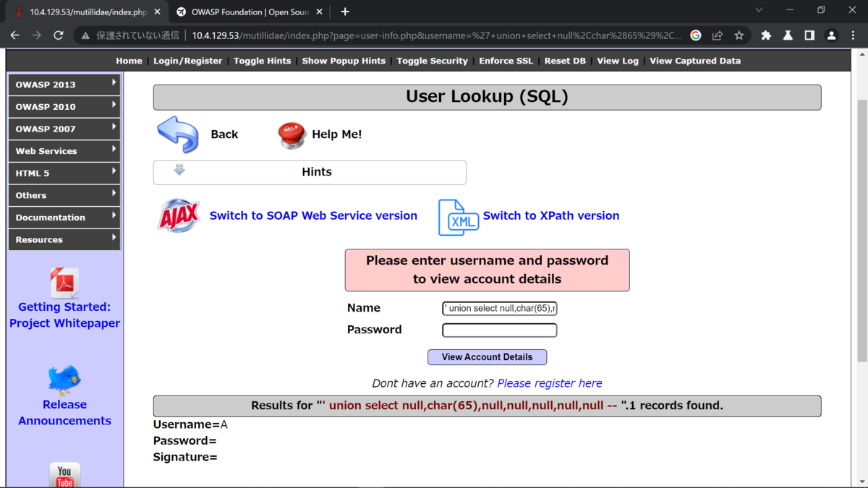This screenshot has height=488, width=868.
Task: Open View Captured Data menu item
Action: coord(695,61)
